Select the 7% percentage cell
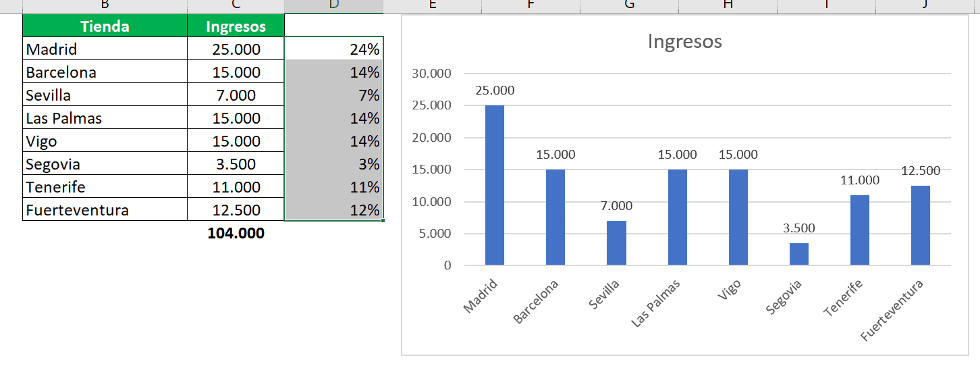Viewport: 980px width, 385px height. click(x=334, y=95)
